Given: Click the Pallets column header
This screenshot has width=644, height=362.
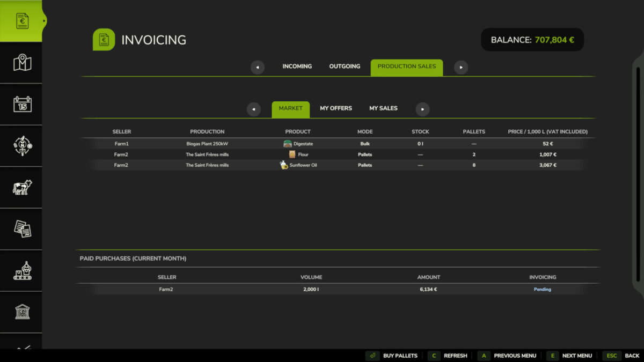Looking at the screenshot, I should point(474,132).
